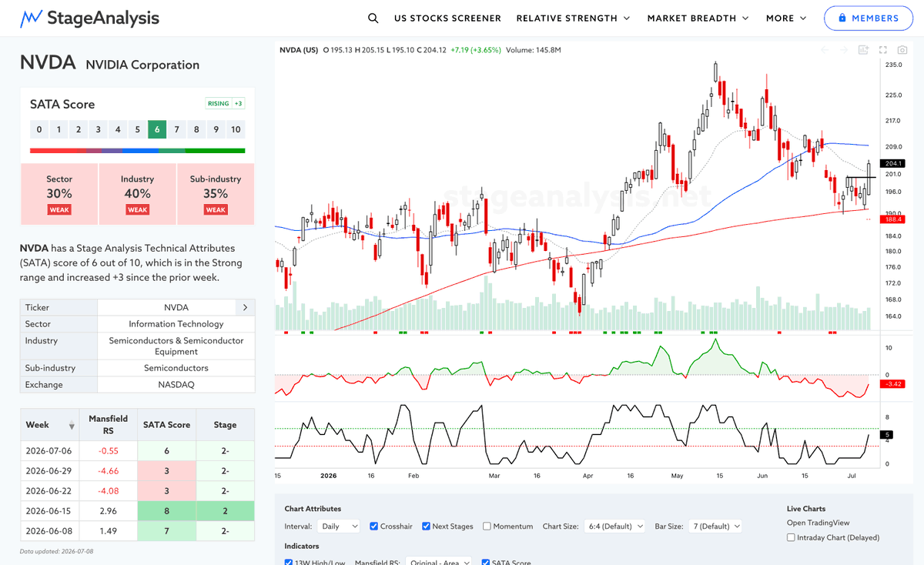Click the Volume 145.8M readout

(x=534, y=50)
